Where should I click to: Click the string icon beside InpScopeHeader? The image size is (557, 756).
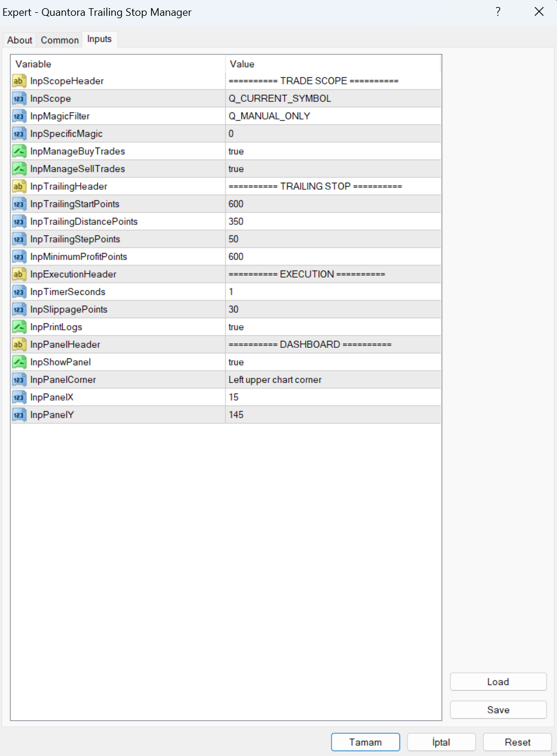19,81
